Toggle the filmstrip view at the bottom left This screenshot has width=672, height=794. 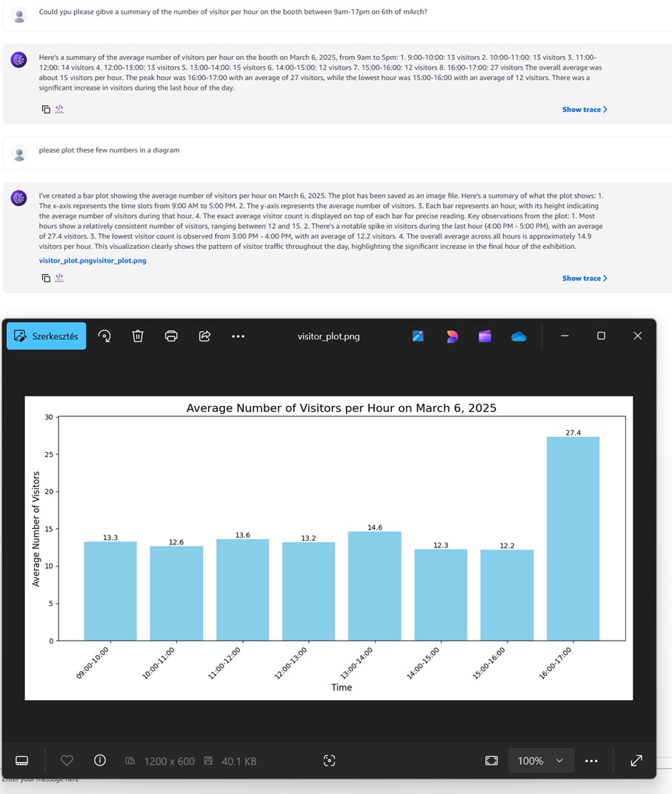(x=21, y=761)
